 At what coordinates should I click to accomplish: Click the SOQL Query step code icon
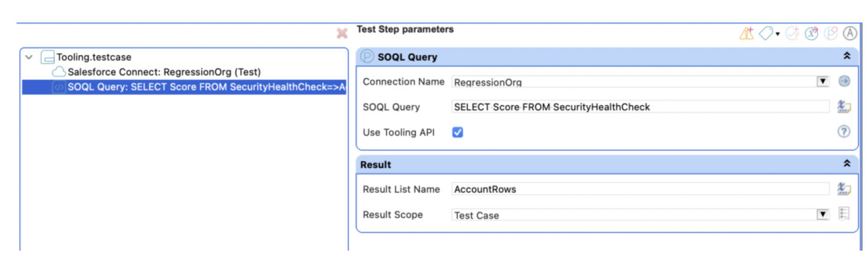(x=59, y=87)
